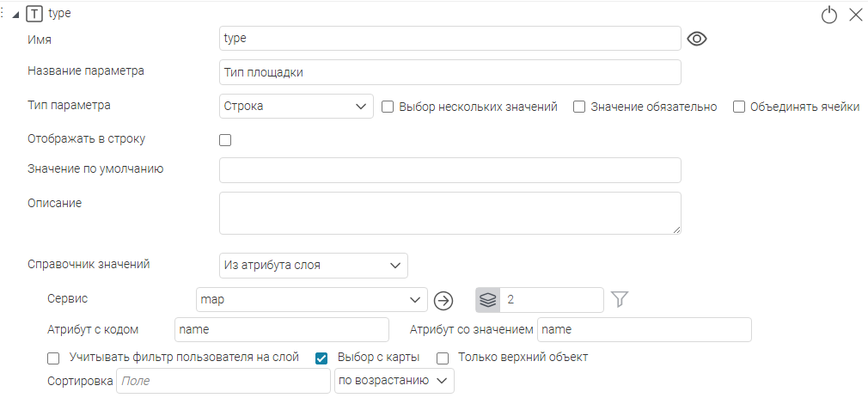
Task: Click the eye icon next to name field
Action: pos(697,39)
